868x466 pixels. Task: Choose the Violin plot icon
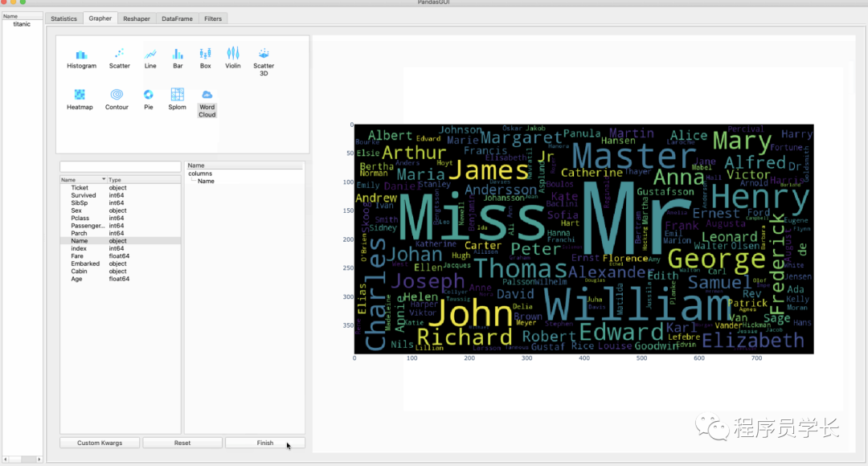point(232,59)
